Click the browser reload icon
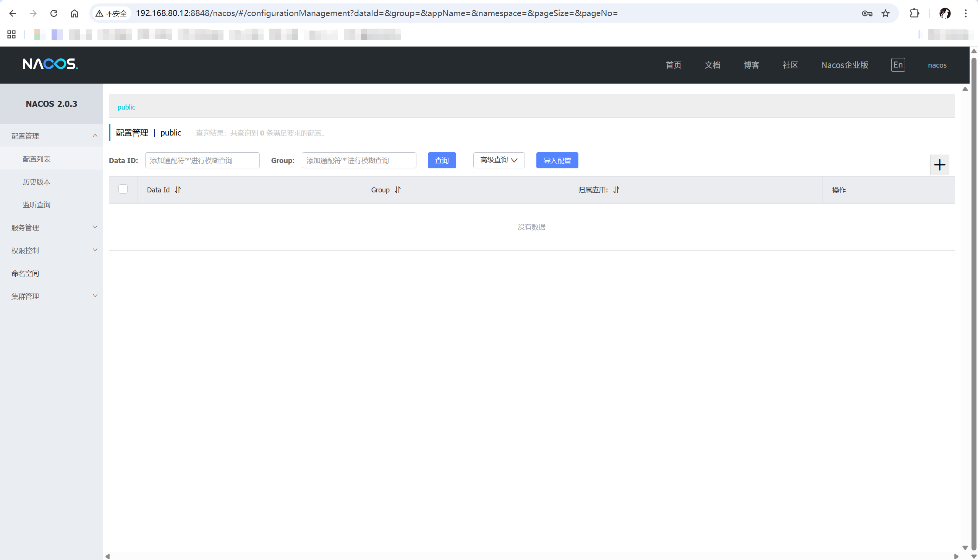The width and height of the screenshot is (978, 560). coord(54,13)
